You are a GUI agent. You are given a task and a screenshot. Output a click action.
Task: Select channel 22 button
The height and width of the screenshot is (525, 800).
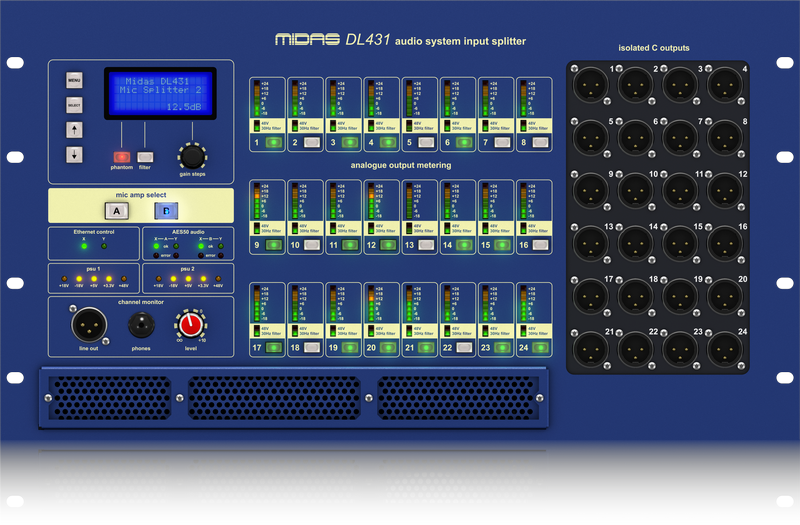click(x=464, y=347)
